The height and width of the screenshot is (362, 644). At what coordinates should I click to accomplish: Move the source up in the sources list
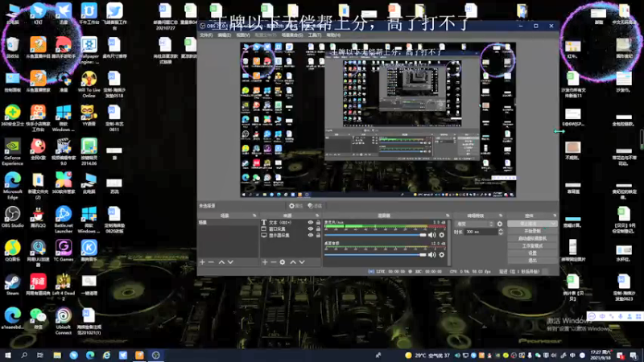pos(293,262)
